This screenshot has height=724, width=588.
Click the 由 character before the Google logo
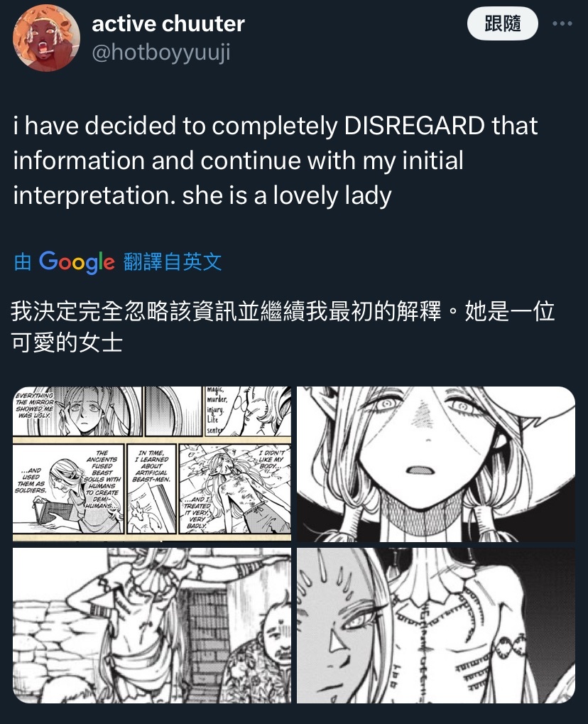[23, 262]
